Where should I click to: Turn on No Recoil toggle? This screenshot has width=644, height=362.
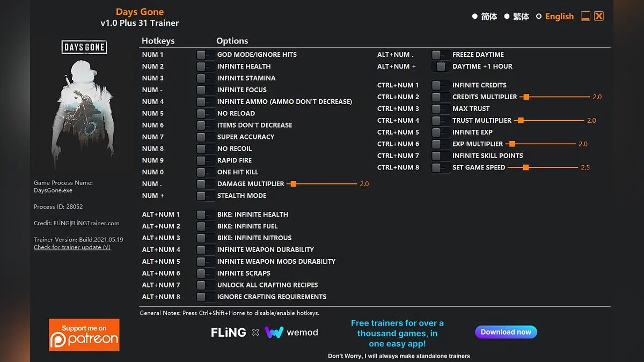(x=205, y=149)
